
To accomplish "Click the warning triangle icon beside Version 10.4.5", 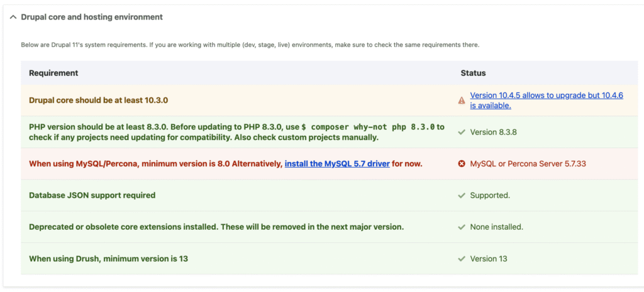I will pos(462,100).
